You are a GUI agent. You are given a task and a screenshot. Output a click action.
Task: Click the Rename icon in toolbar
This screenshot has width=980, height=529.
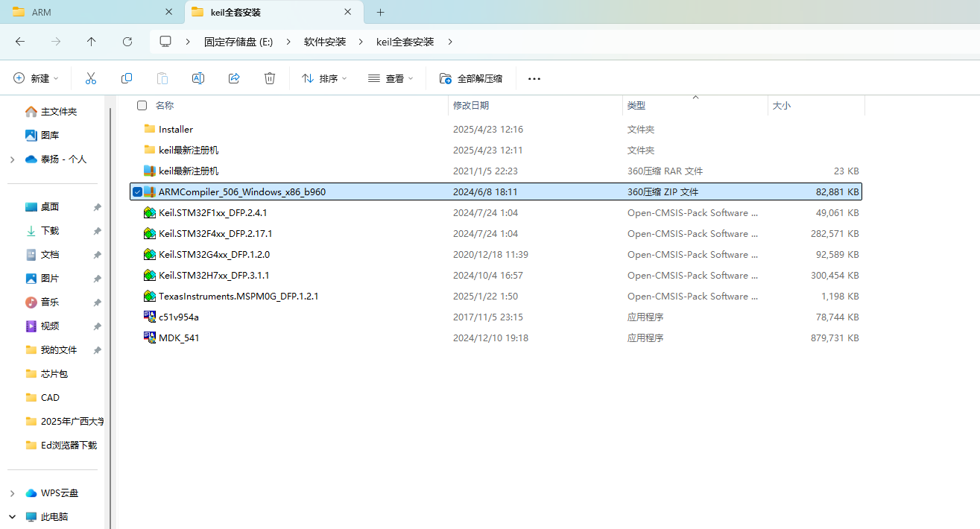click(x=198, y=78)
